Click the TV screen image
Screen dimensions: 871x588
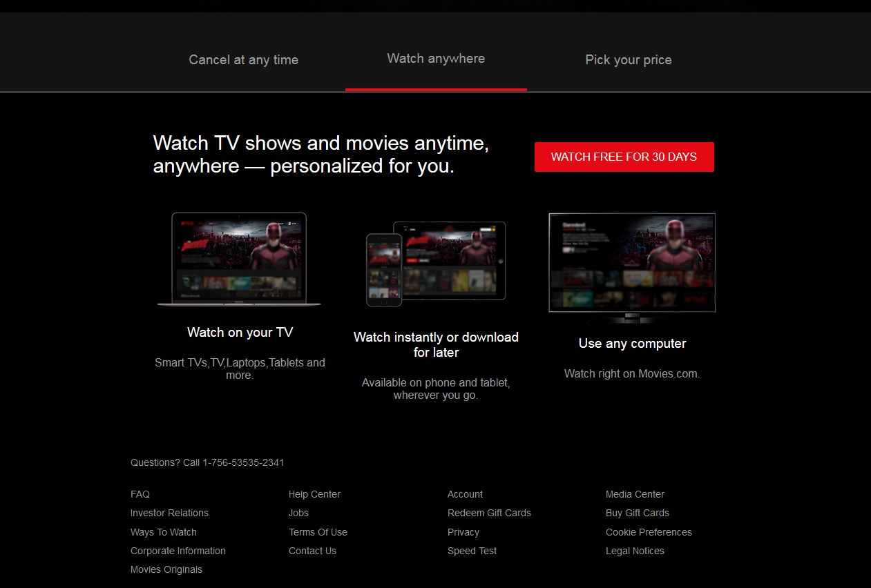click(x=632, y=268)
